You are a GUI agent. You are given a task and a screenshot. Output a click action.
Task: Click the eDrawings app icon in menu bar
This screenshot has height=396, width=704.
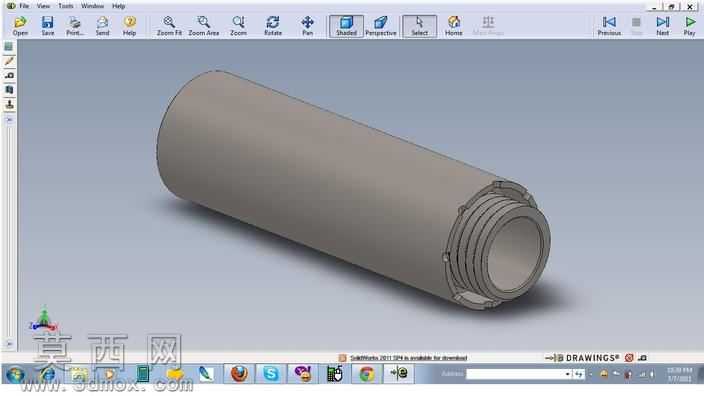(11, 6)
